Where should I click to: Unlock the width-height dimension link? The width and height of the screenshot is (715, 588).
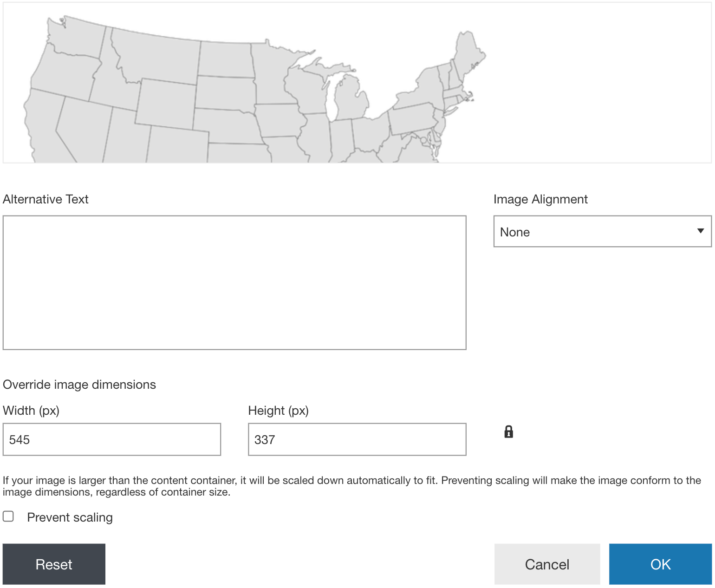(509, 432)
